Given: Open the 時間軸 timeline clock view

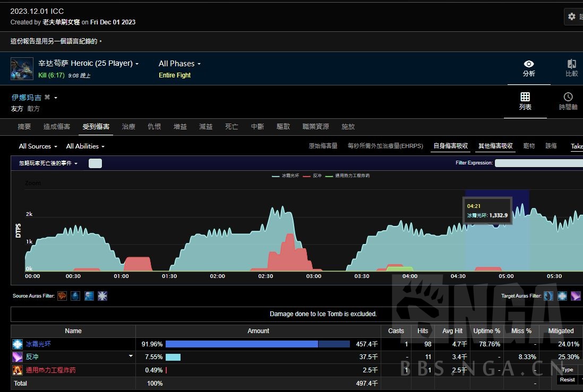Looking at the screenshot, I should click(x=568, y=97).
